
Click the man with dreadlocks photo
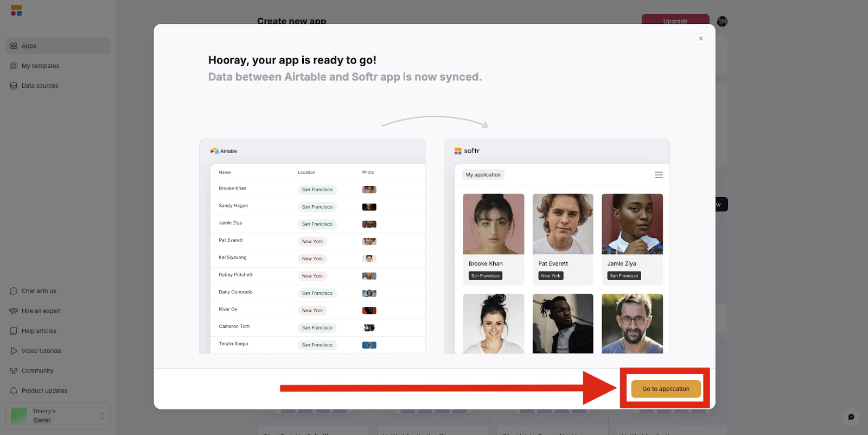pyautogui.click(x=563, y=324)
